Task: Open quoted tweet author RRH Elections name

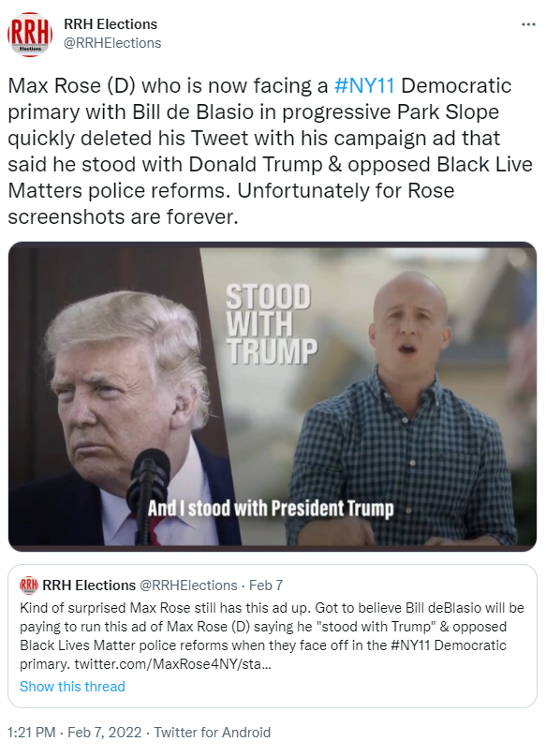Action: click(x=89, y=585)
